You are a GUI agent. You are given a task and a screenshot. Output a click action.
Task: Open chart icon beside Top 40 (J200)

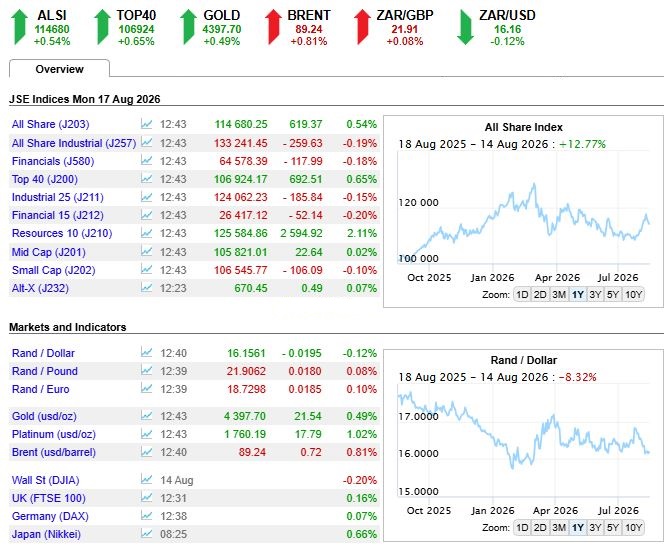pyautogui.click(x=147, y=178)
